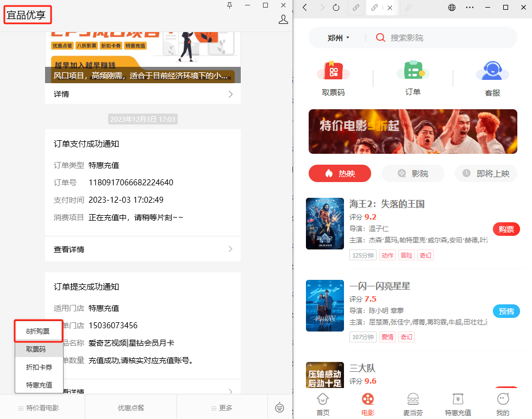532x419 pixels.
Task: Open the globe icon in browser toolbar
Action: [452, 8]
